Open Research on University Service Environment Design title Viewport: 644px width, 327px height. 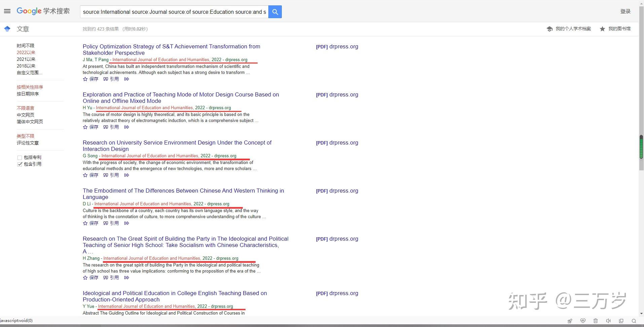click(177, 146)
